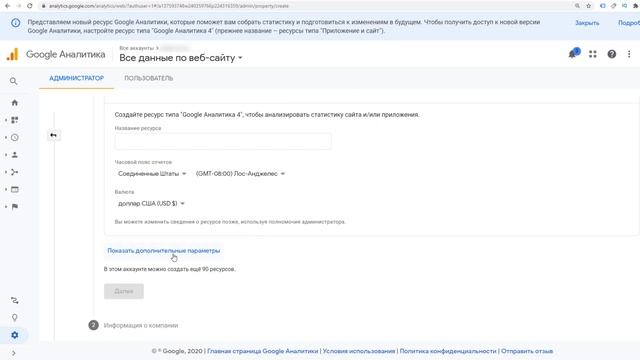Open Customization dashboards sidebar icon

tap(15, 120)
